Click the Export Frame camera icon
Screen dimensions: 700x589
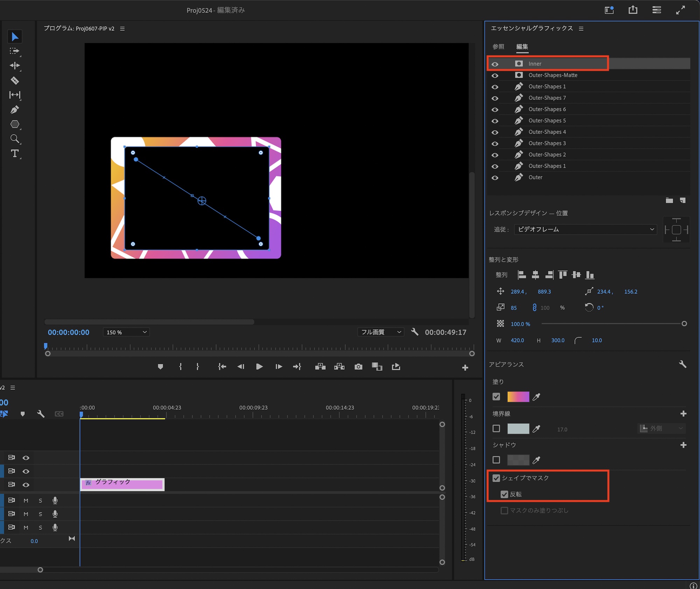pyautogui.click(x=358, y=367)
